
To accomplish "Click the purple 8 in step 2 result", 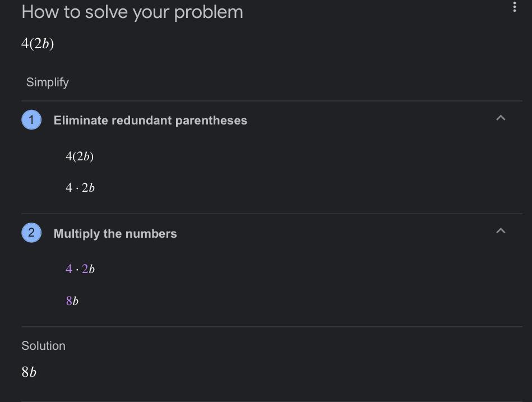I will click(x=69, y=301).
